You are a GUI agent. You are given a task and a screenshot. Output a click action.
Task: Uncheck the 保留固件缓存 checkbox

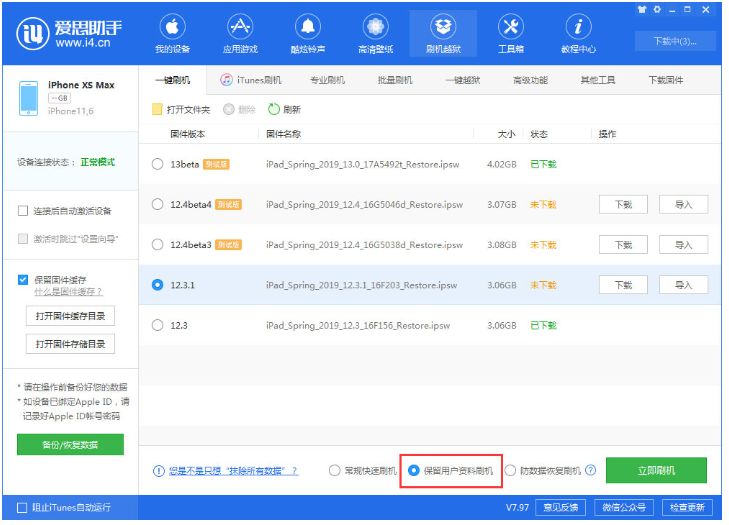point(23,280)
